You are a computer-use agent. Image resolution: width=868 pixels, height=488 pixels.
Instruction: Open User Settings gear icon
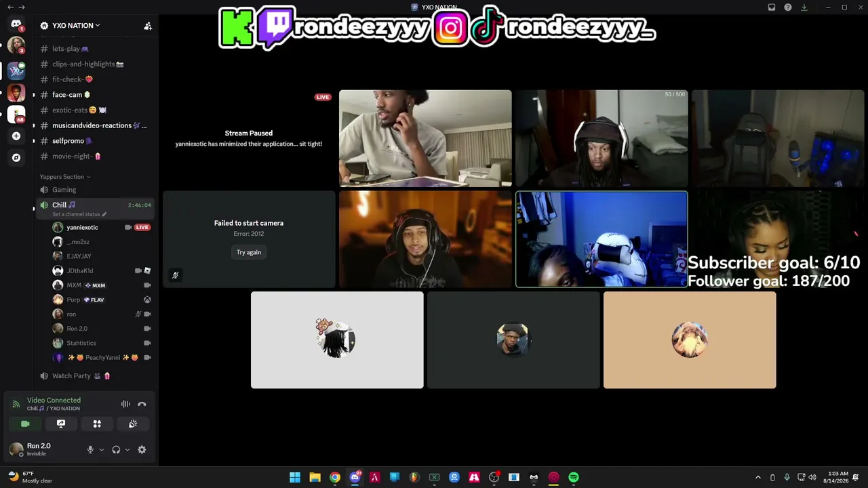click(x=142, y=449)
